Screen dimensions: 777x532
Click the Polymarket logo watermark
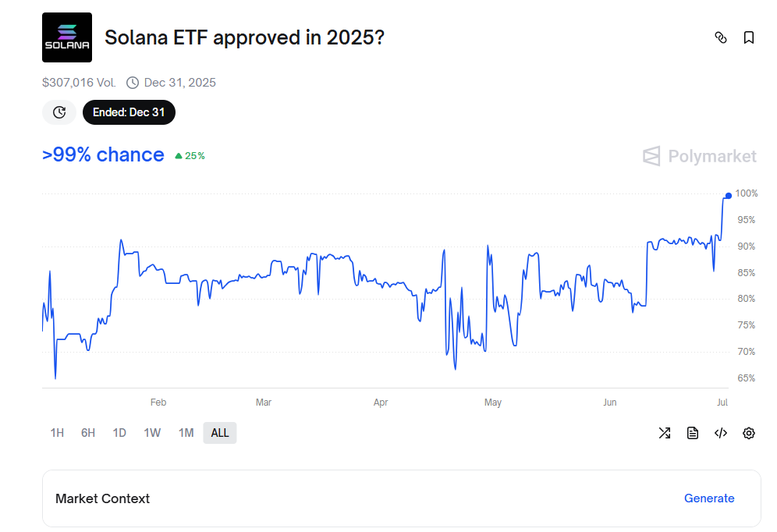(700, 157)
